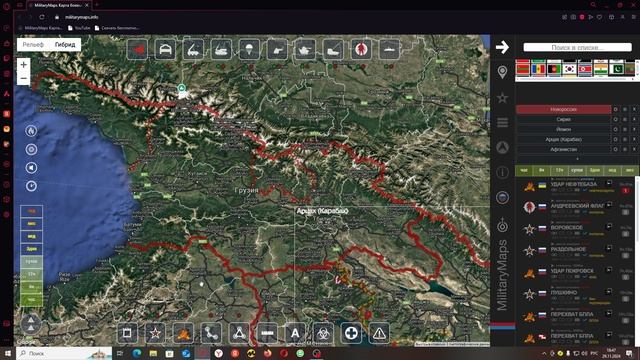Open the star favorites panel in sidebar
The image size is (640, 360).
pyautogui.click(x=502, y=98)
